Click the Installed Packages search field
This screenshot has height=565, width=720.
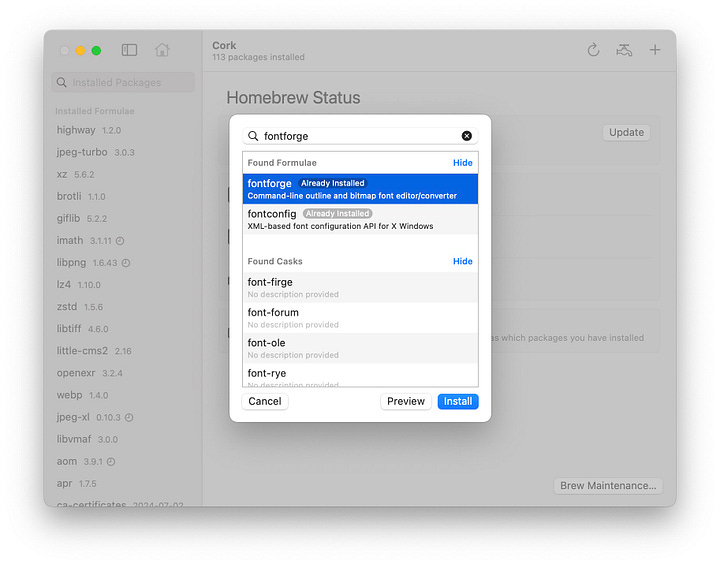pyautogui.click(x=123, y=82)
